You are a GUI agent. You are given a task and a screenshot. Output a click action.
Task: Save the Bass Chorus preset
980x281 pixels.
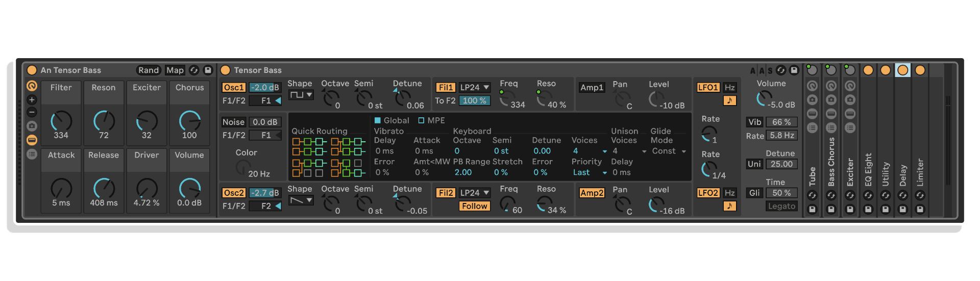pos(831,209)
